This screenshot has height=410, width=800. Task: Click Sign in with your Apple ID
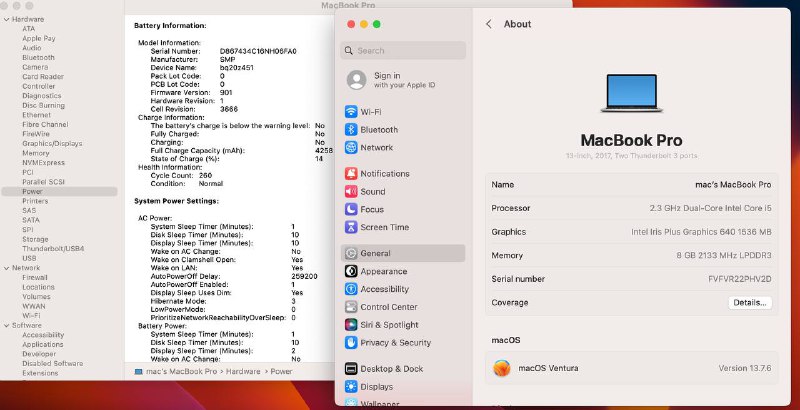pyautogui.click(x=403, y=80)
